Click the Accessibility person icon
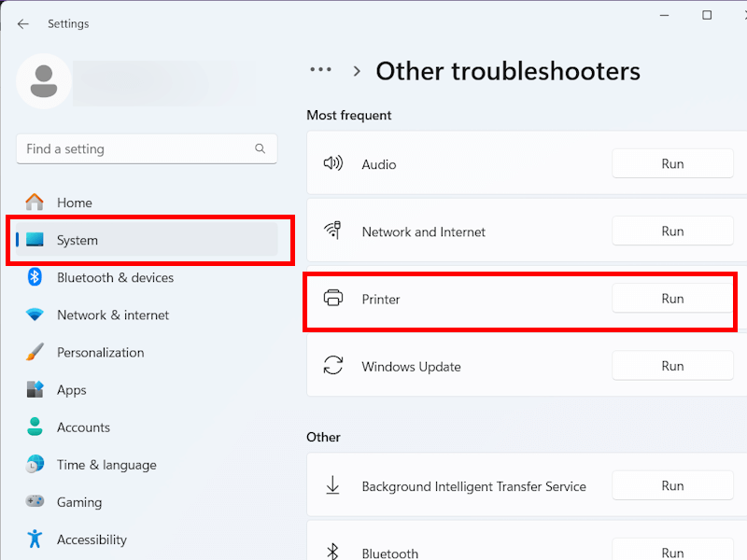747x560 pixels. [x=35, y=539]
